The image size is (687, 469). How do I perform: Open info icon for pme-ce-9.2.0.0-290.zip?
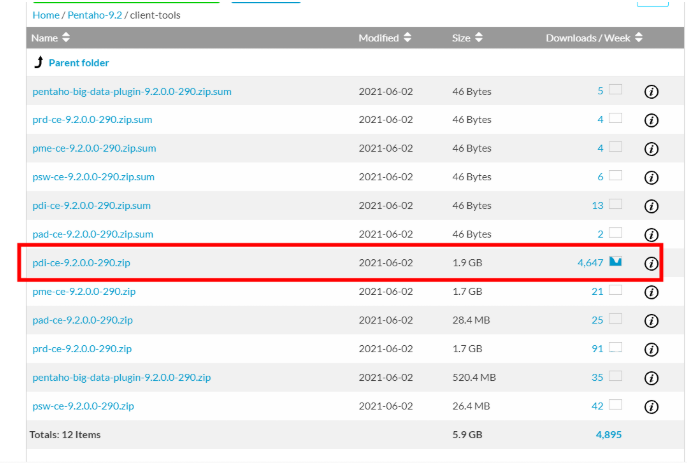[x=651, y=292]
